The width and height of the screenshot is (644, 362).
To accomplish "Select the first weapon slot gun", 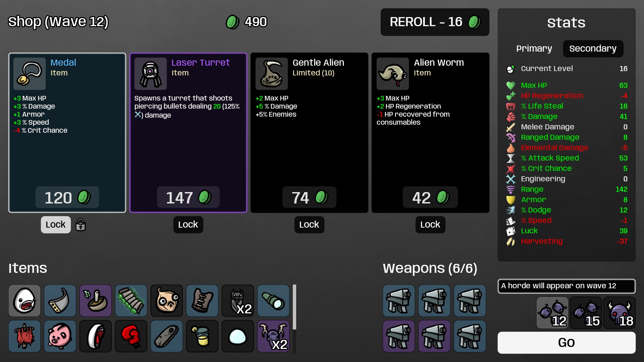I will pyautogui.click(x=399, y=301).
